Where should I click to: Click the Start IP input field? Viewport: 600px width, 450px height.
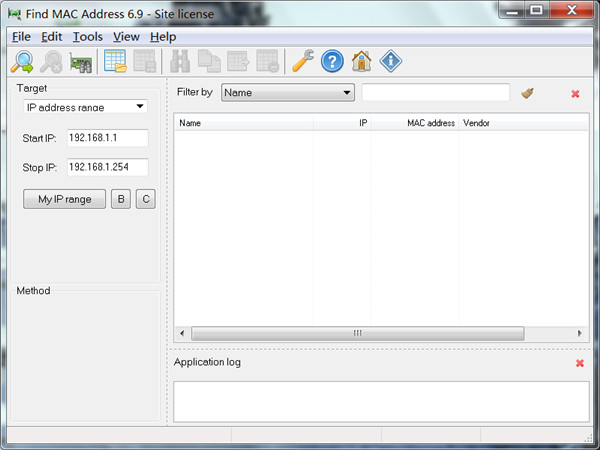click(x=107, y=138)
